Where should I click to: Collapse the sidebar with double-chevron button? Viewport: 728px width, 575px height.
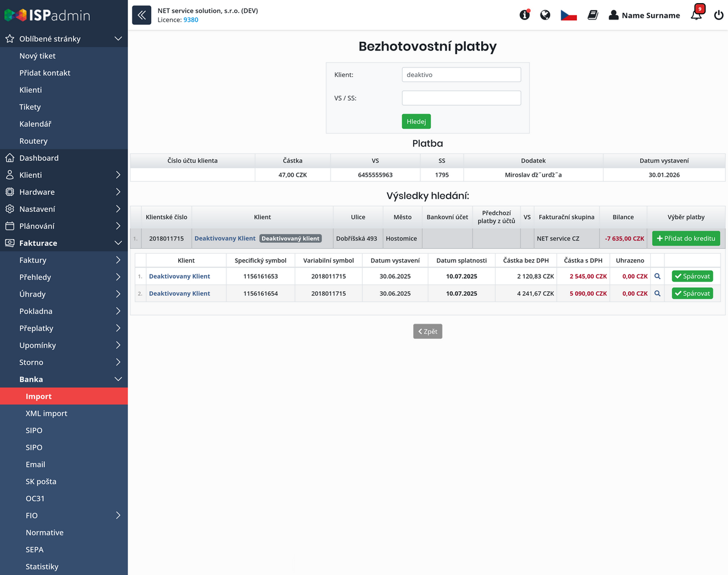141,15
